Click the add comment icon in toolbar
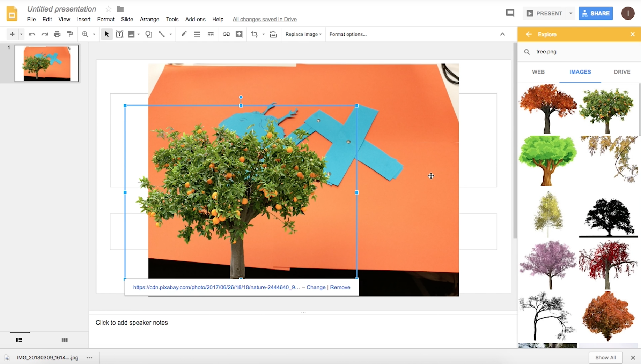Screen dimensions: 641x364 click(x=239, y=34)
